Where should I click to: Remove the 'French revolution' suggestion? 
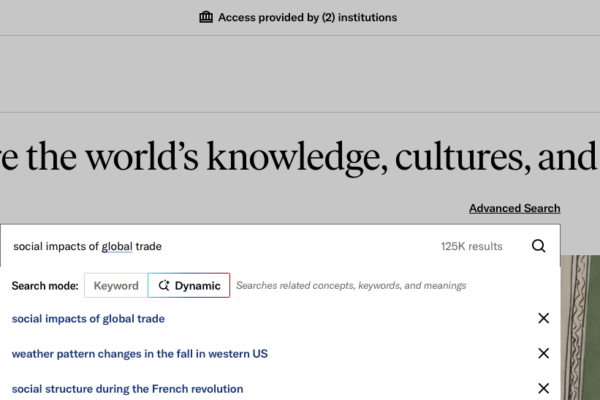point(543,388)
